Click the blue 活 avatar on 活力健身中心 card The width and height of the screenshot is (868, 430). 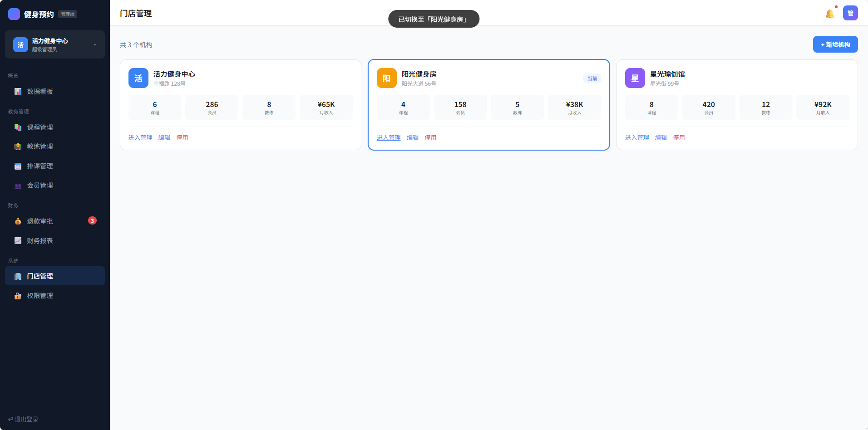pyautogui.click(x=138, y=78)
